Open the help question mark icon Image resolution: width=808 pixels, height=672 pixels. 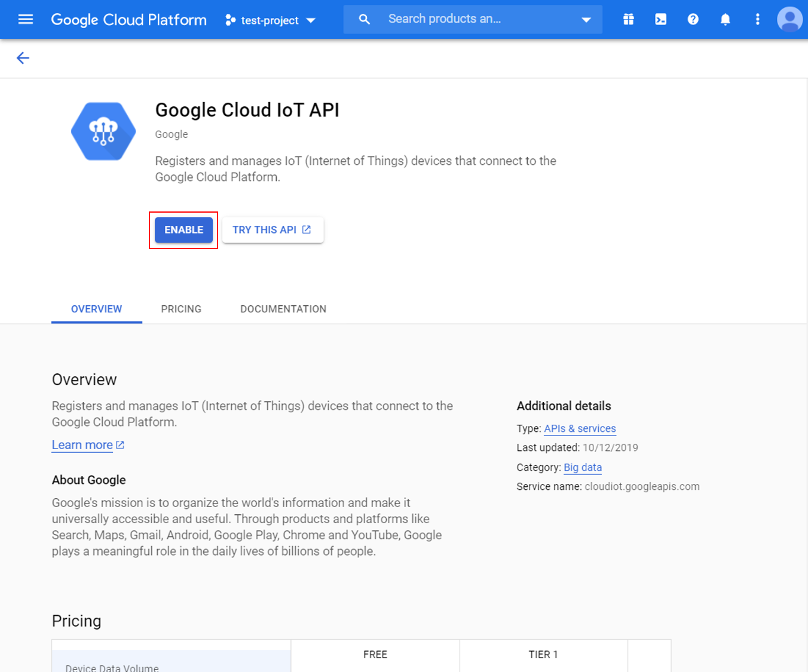click(693, 19)
